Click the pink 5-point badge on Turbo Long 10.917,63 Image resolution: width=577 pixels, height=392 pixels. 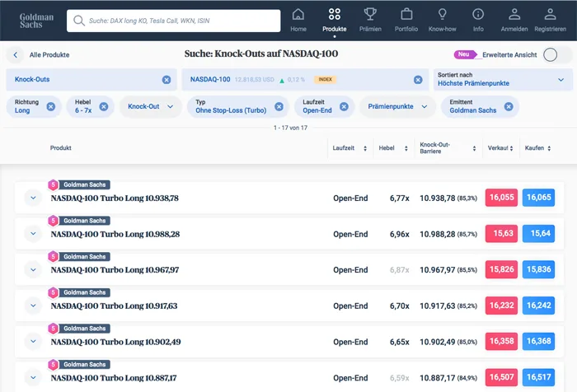pos(53,292)
